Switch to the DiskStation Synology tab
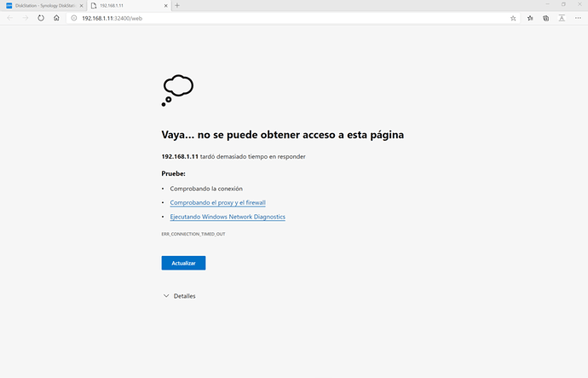The height and width of the screenshot is (378, 588). pyautogui.click(x=43, y=6)
